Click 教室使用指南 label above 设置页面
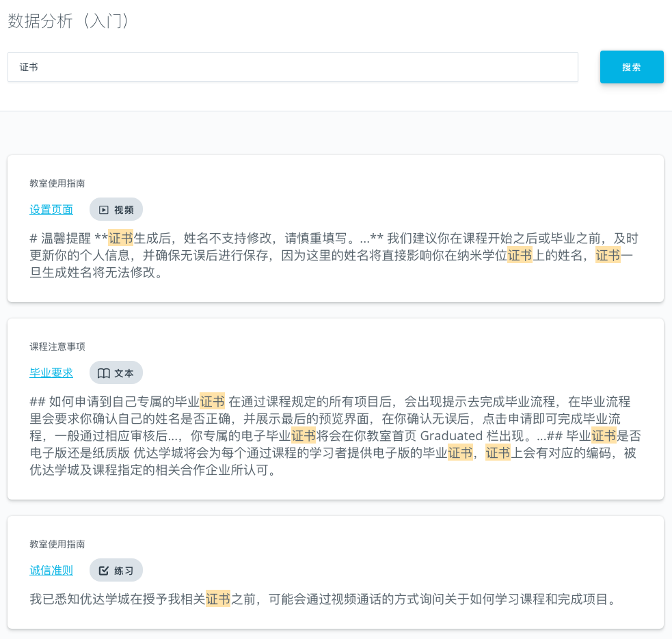672x639 pixels. point(57,183)
